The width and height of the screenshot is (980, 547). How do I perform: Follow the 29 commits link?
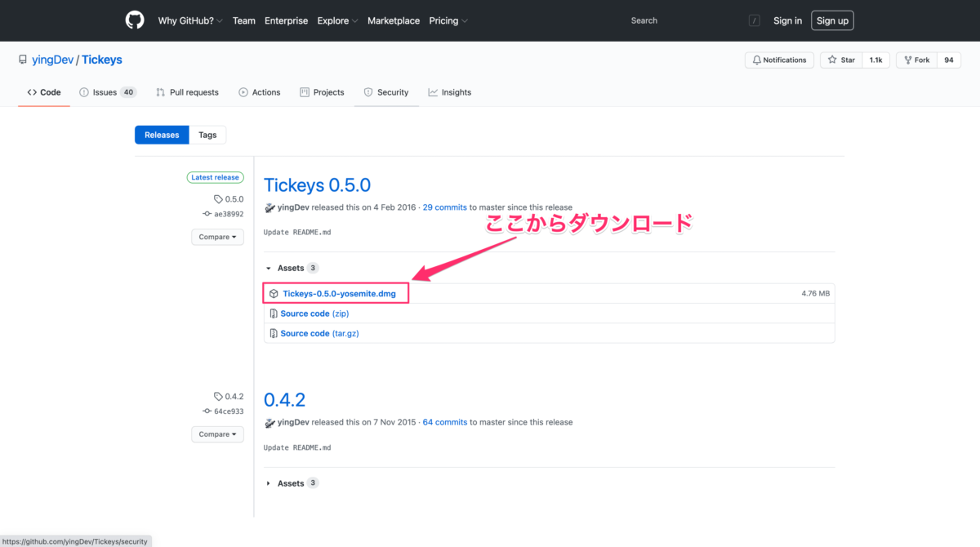(444, 207)
